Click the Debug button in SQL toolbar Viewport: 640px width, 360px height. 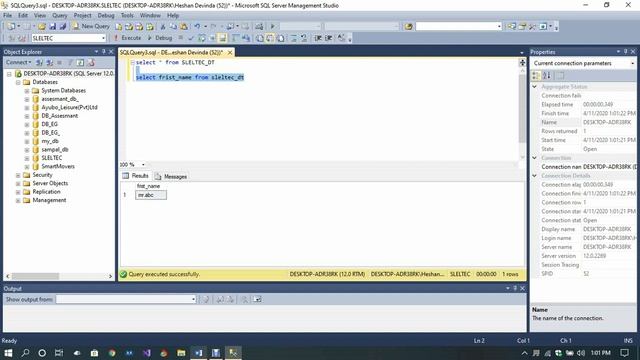point(160,38)
